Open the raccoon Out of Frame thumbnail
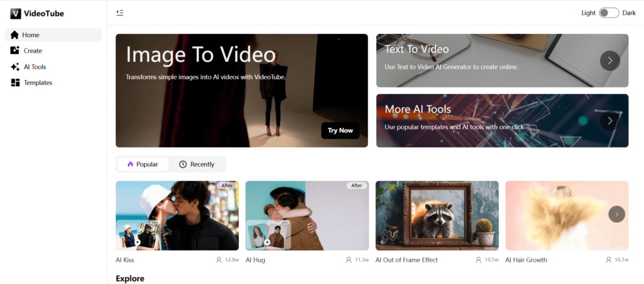 437,215
